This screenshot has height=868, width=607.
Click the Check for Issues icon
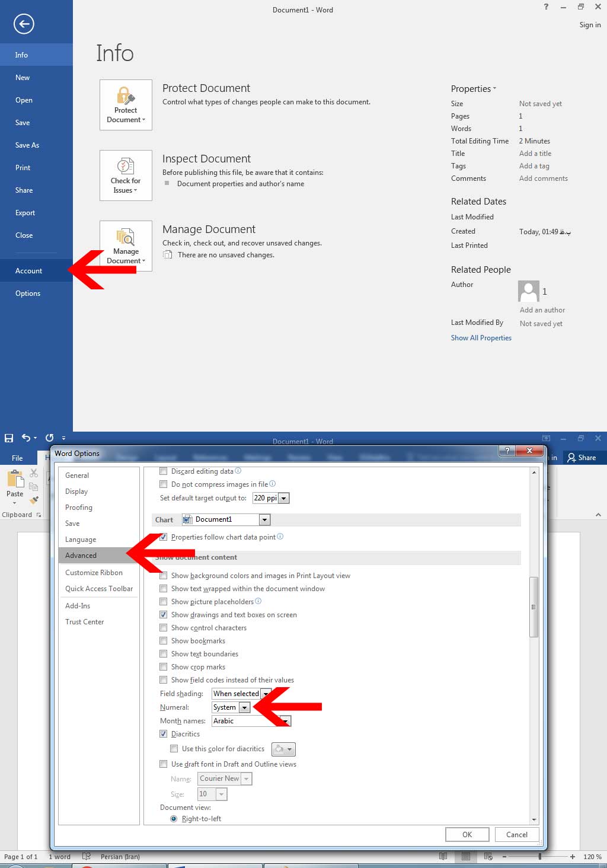126,166
